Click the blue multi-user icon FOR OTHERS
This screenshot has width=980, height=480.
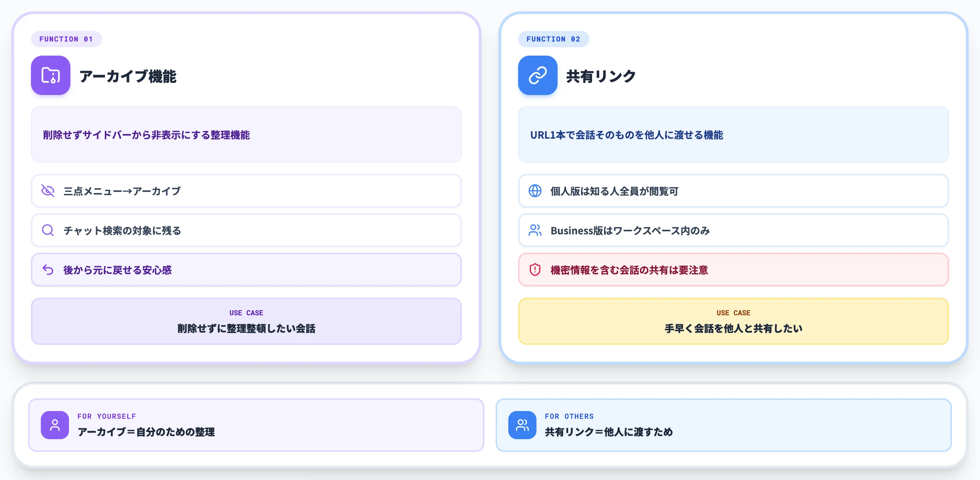[522, 425]
